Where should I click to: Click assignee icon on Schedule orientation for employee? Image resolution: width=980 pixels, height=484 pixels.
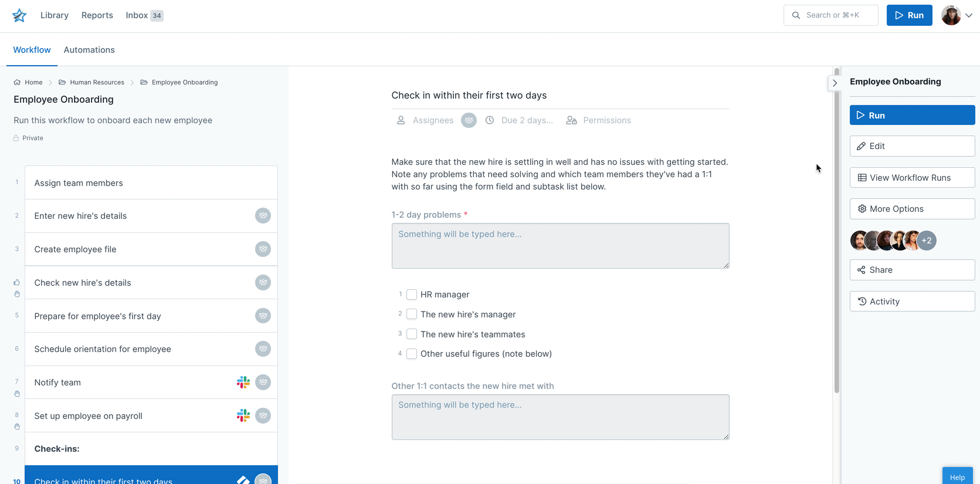click(263, 349)
